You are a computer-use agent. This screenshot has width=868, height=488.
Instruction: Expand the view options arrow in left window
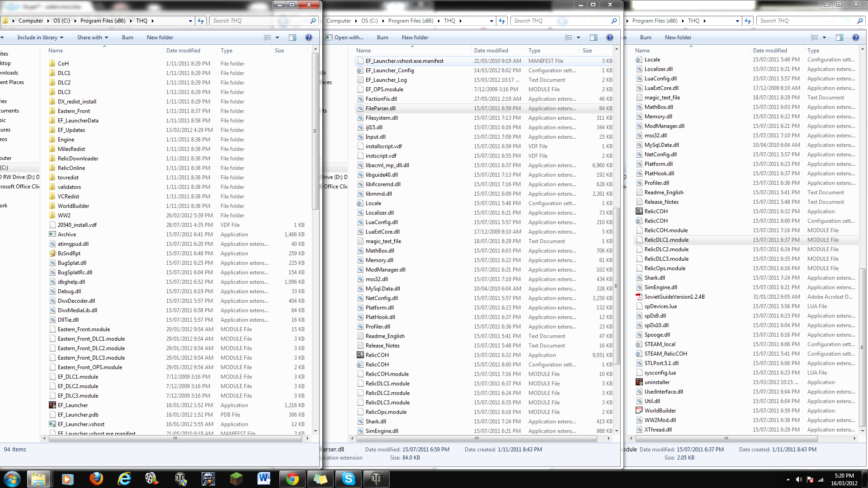tap(278, 38)
